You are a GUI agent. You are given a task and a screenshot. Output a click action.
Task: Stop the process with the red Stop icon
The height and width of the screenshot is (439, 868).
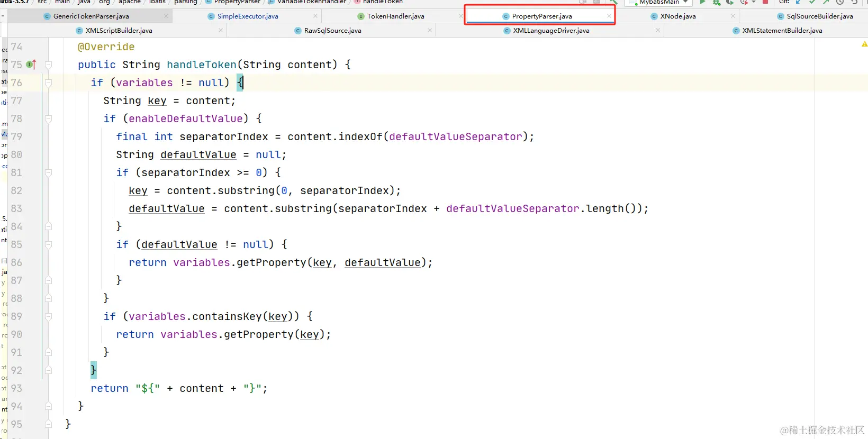(x=765, y=2)
